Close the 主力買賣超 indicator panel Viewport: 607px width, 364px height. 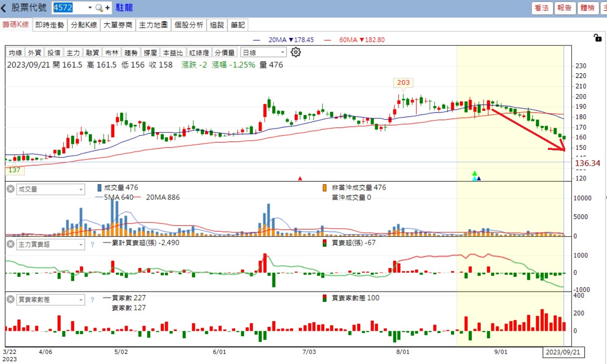(x=11, y=244)
